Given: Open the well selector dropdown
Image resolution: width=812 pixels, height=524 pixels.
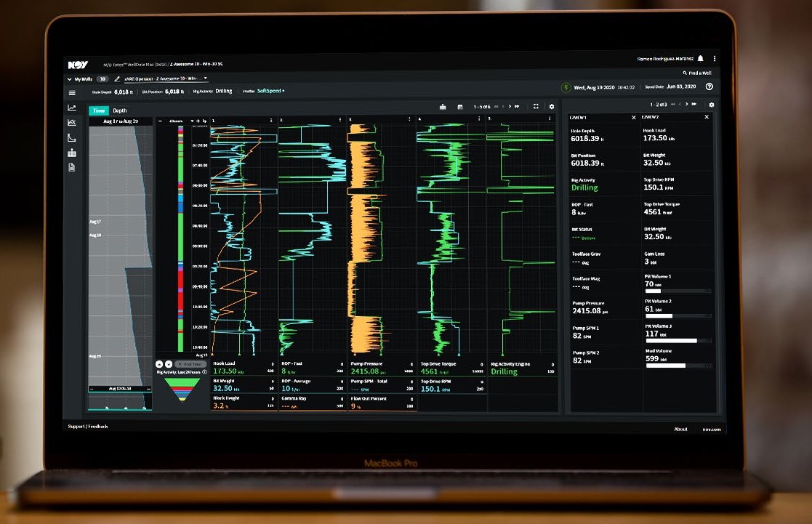Looking at the screenshot, I should tap(206, 78).
